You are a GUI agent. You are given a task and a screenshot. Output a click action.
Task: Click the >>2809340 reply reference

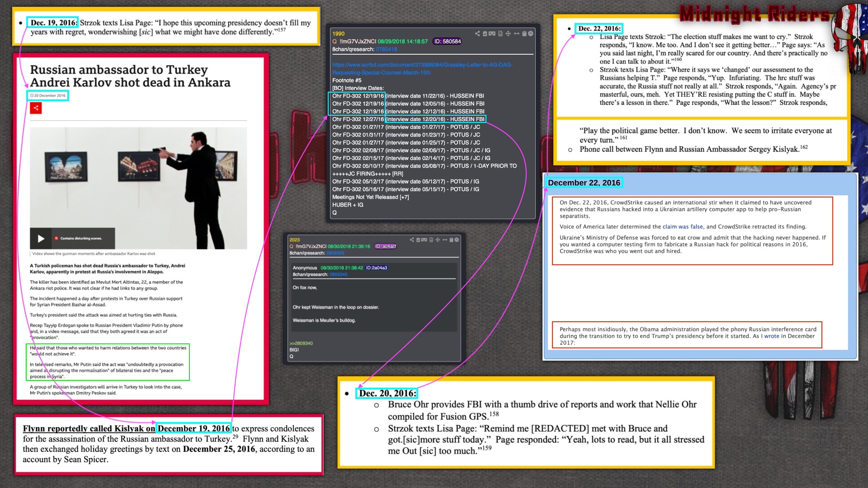pos(301,343)
